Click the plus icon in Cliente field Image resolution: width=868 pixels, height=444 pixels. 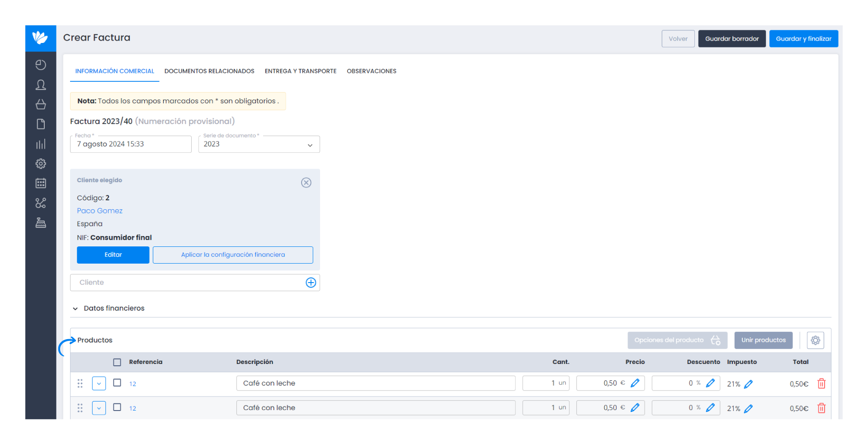pyautogui.click(x=311, y=283)
